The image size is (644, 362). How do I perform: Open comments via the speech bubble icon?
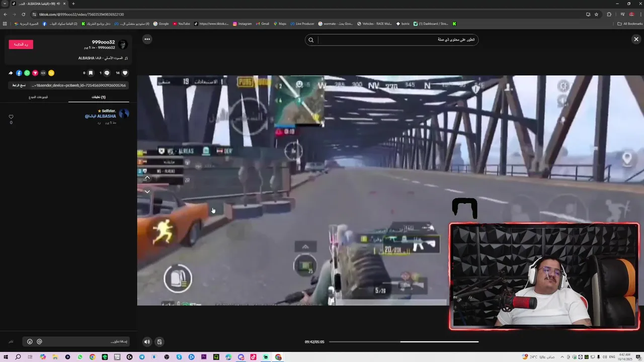(107, 73)
